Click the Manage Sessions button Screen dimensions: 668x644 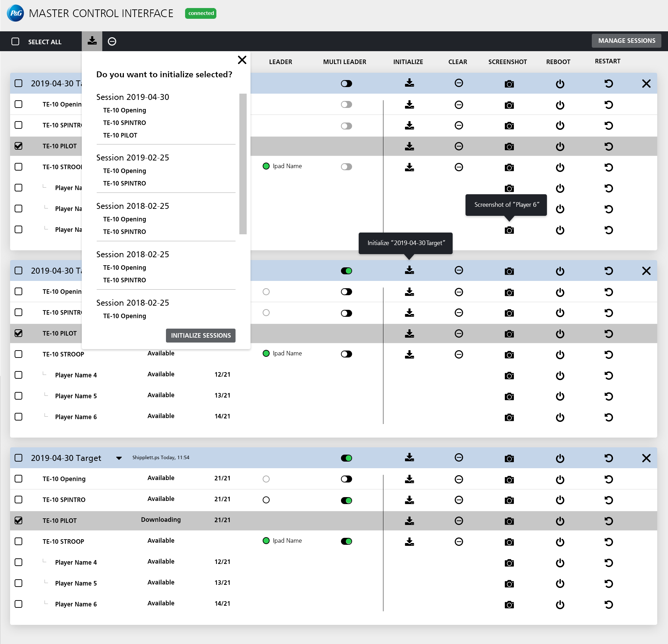pos(626,41)
